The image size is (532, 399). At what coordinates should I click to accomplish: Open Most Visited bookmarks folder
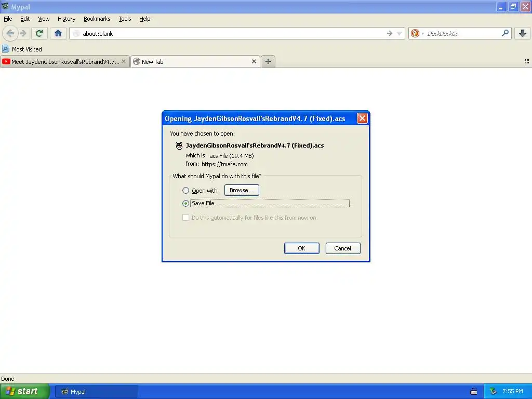point(22,49)
